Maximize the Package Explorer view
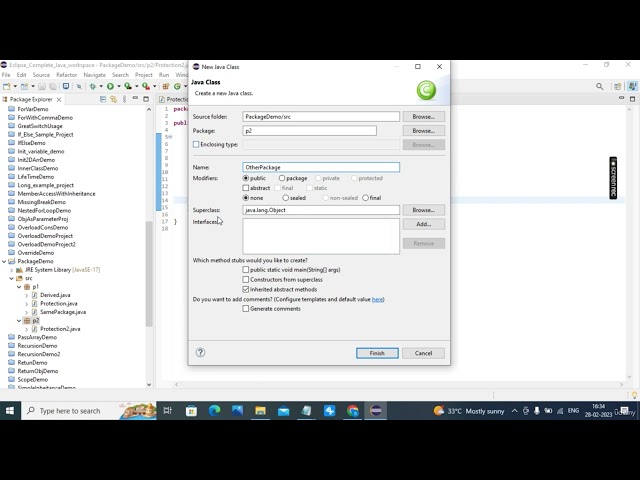This screenshot has height=480, width=640. (146, 99)
